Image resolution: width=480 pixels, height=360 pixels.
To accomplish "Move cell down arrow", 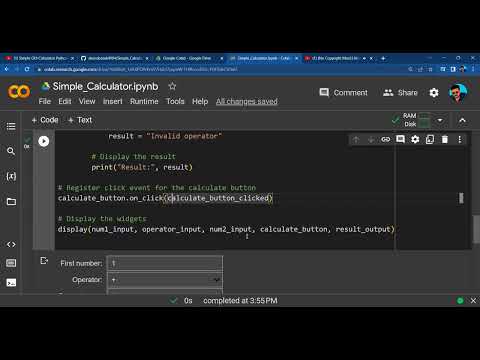I will coord(371,139).
